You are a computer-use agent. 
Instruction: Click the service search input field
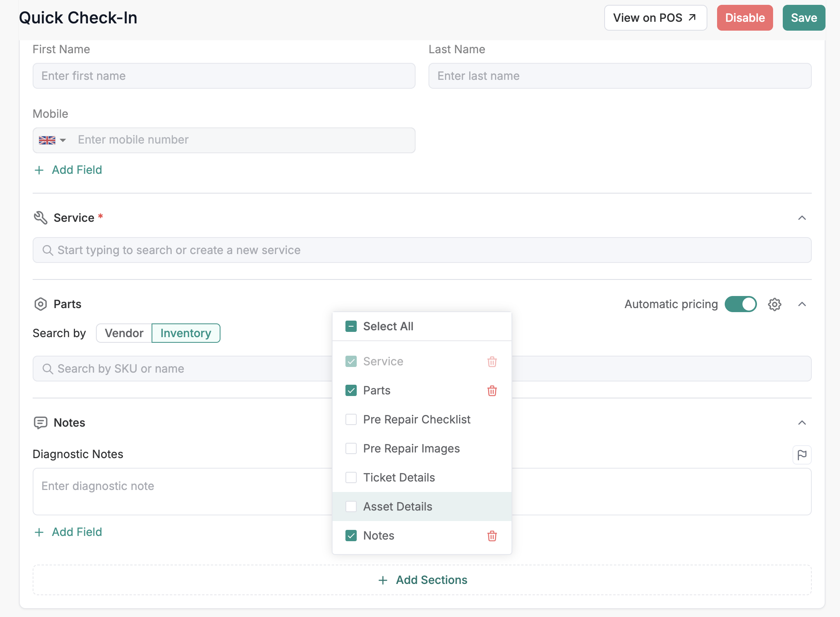pyautogui.click(x=422, y=250)
